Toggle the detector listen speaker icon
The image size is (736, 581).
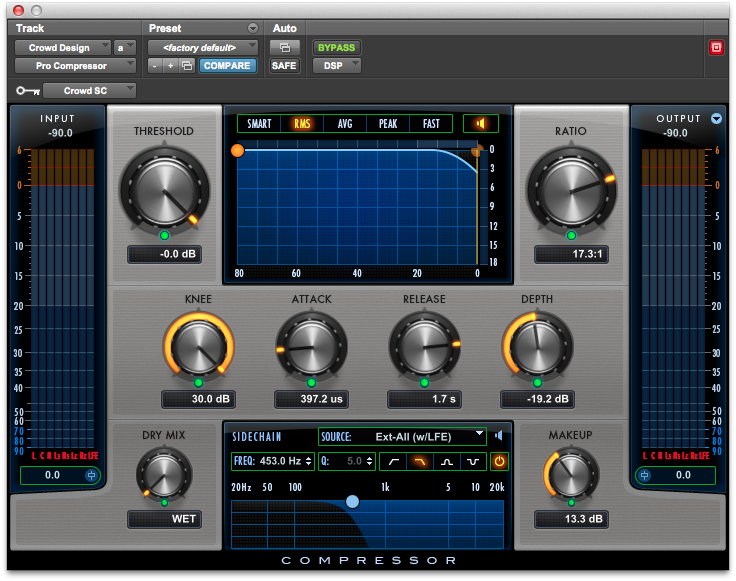pyautogui.click(x=482, y=124)
